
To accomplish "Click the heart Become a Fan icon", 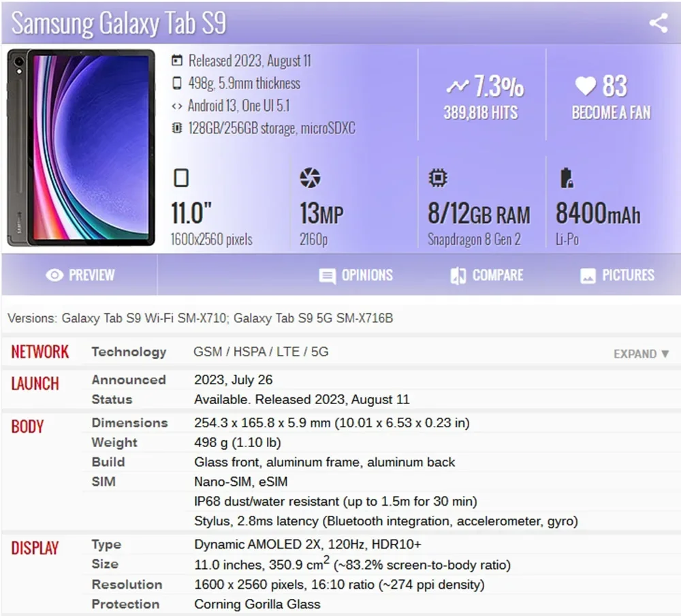I will [x=585, y=86].
